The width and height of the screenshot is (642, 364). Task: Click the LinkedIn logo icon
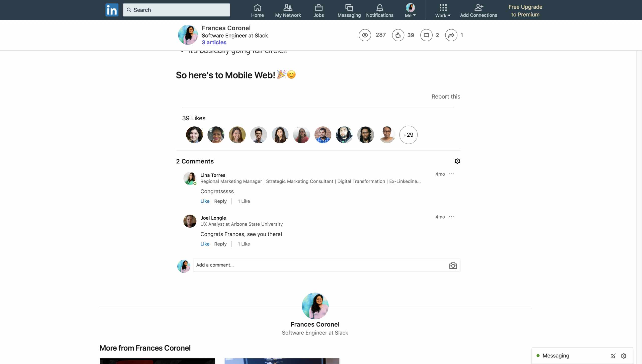point(112,10)
